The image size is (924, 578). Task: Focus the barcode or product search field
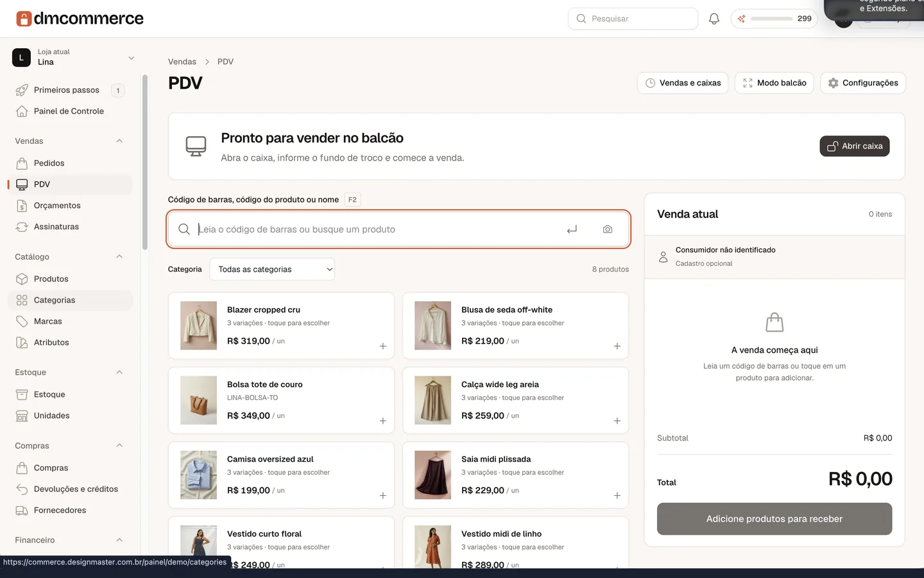[398, 229]
